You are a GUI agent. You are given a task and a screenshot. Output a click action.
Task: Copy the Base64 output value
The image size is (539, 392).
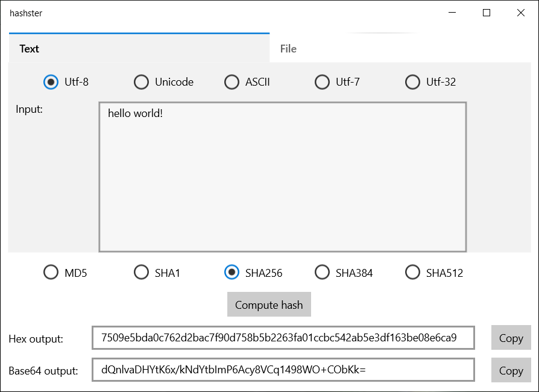point(511,370)
